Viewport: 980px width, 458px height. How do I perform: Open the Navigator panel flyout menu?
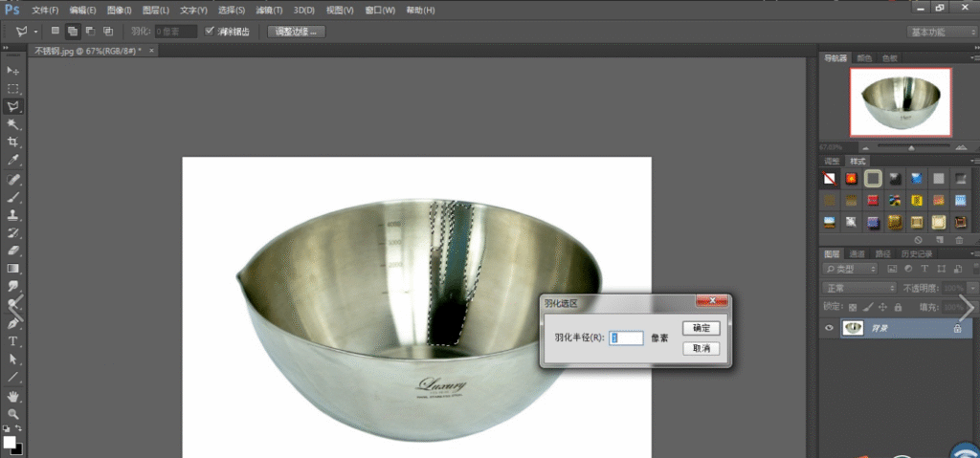click(x=973, y=57)
